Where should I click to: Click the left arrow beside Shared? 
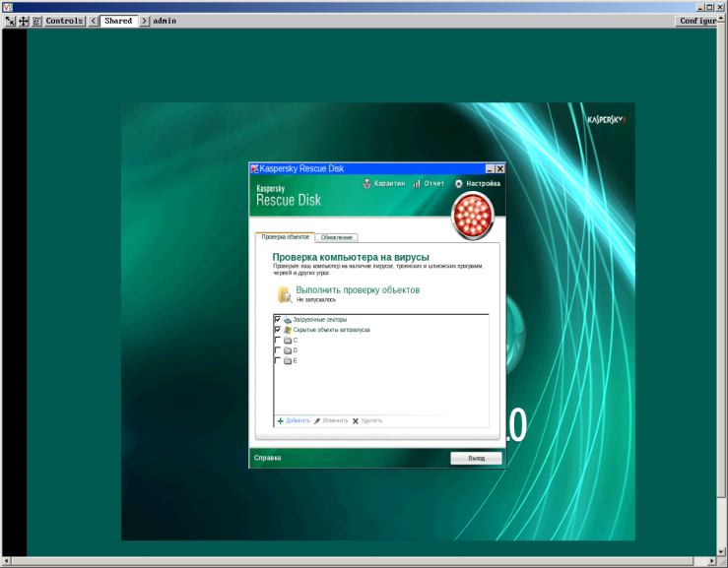click(x=94, y=21)
